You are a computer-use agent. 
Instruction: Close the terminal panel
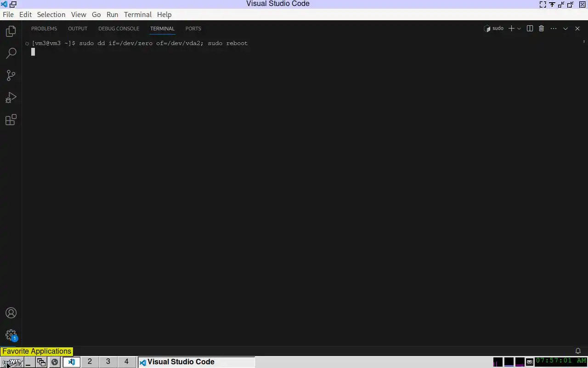tap(577, 29)
